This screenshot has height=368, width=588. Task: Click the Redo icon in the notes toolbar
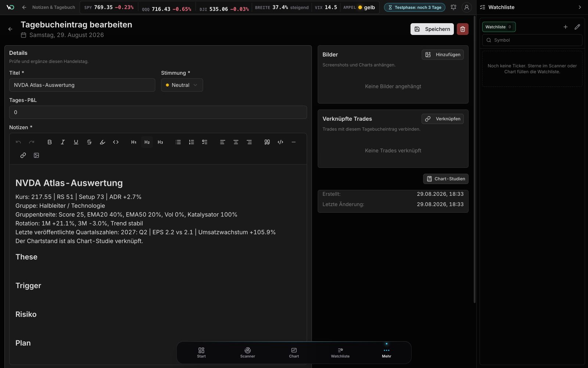coord(32,142)
